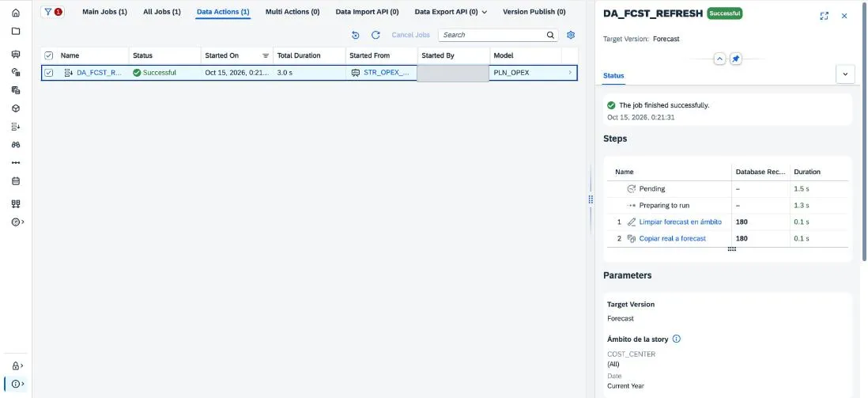Screen dimensions: 868x398
Task: Open the Copiar real a forecast step
Action: pos(673,238)
